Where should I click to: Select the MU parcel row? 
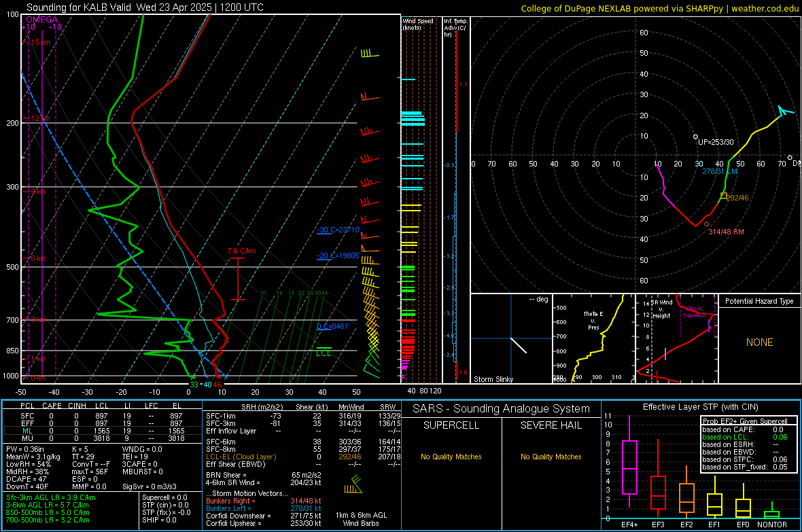tap(103, 438)
